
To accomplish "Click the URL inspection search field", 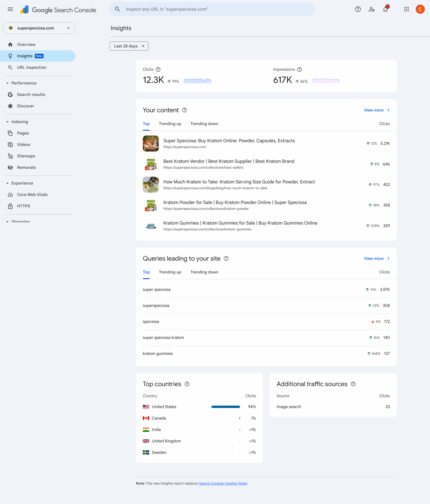I will (212, 9).
